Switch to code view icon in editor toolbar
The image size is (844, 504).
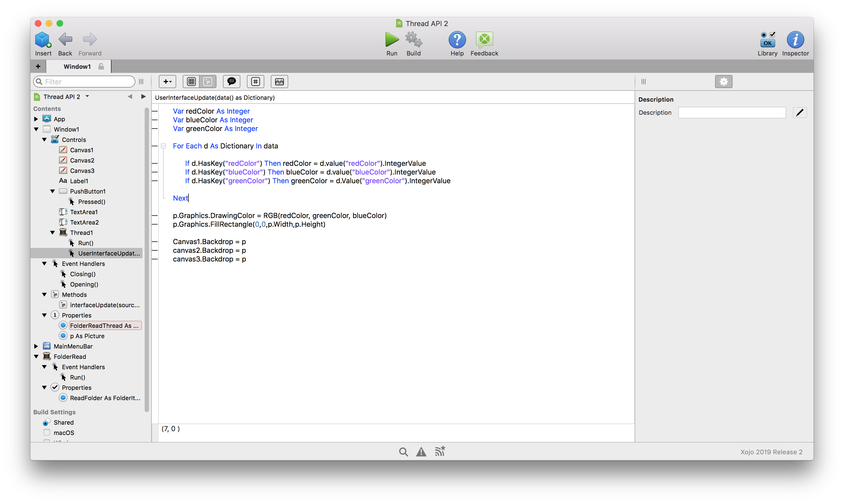(207, 82)
